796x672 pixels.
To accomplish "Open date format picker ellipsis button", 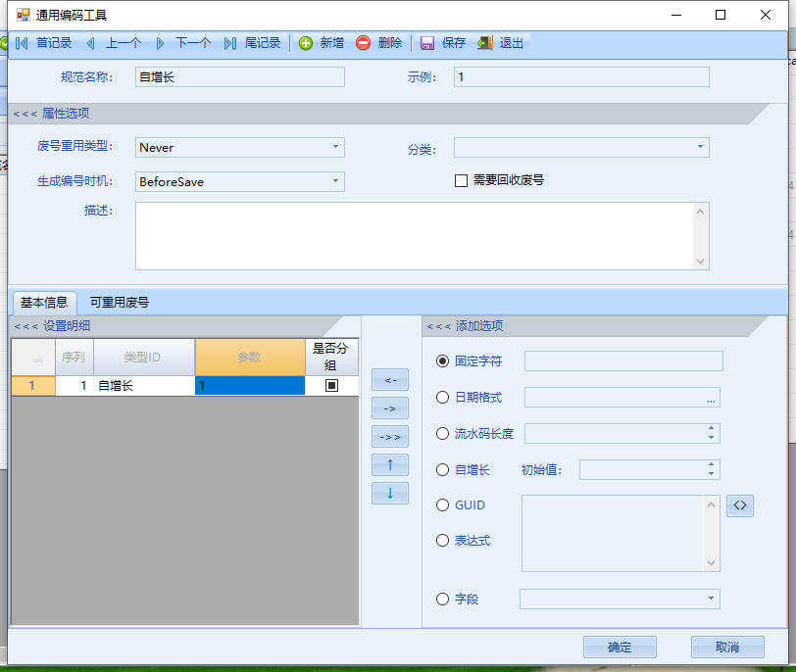I will (711, 398).
